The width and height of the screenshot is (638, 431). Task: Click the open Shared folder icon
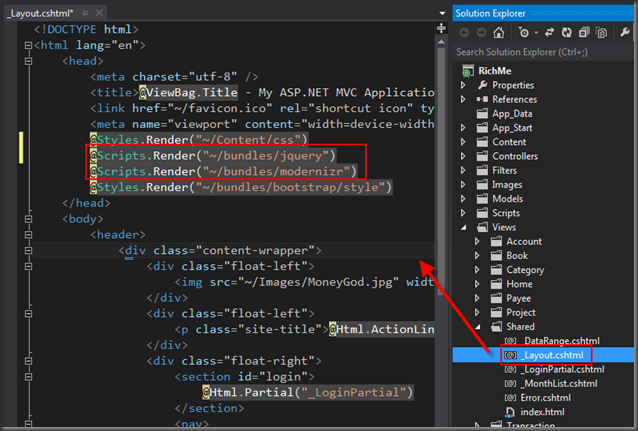(496, 326)
